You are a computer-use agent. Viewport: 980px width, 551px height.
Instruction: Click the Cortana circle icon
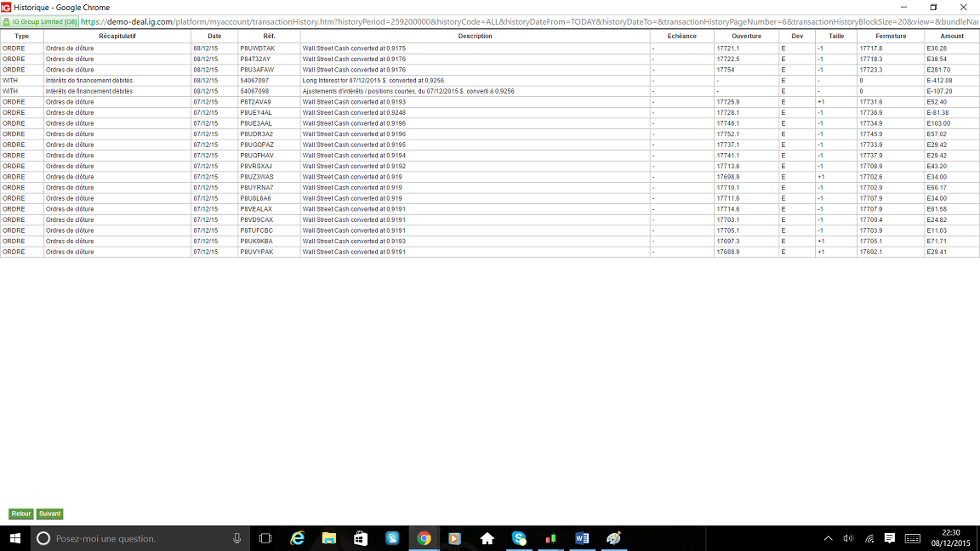coord(43,538)
